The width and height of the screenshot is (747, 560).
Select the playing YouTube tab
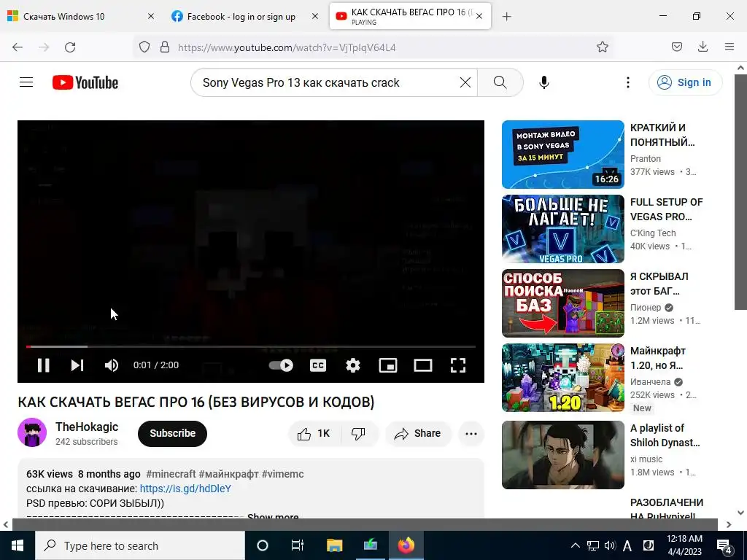(410, 16)
